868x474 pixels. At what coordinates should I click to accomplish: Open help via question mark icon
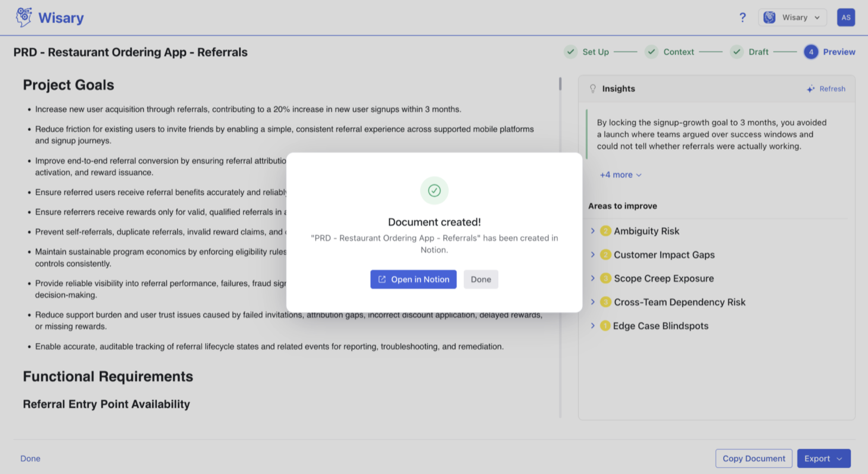click(x=743, y=17)
